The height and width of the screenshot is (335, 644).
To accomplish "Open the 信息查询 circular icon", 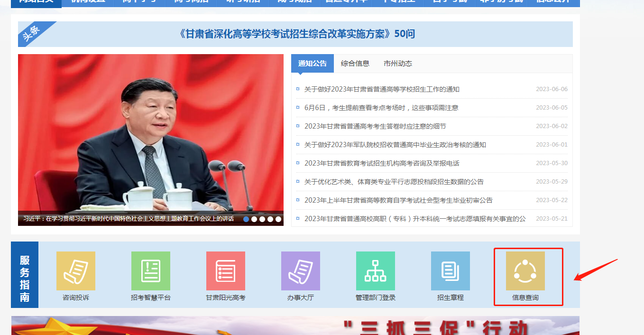I will (x=525, y=270).
